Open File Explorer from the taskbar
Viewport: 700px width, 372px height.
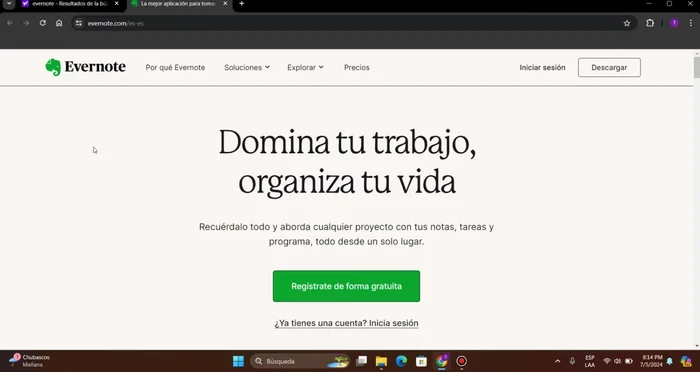[381, 361]
